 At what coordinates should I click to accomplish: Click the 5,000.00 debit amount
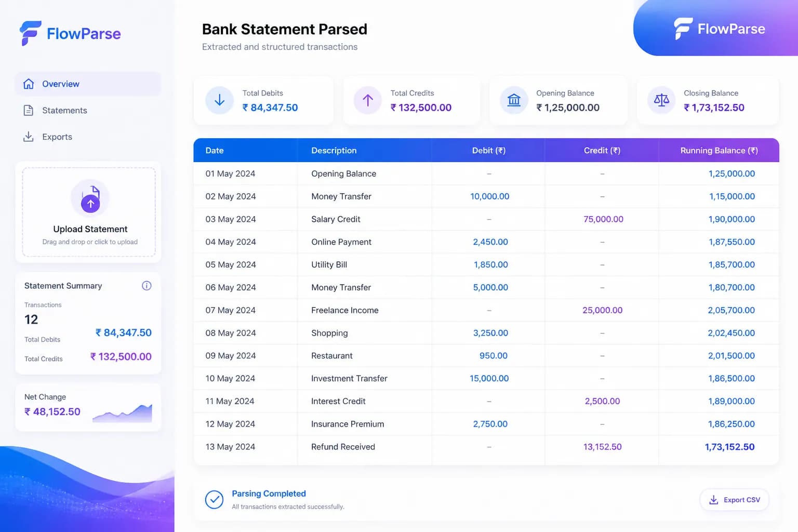click(490, 287)
